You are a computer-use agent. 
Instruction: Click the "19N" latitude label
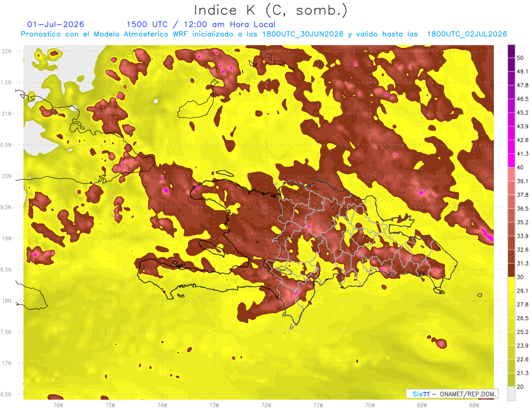coord(7,239)
